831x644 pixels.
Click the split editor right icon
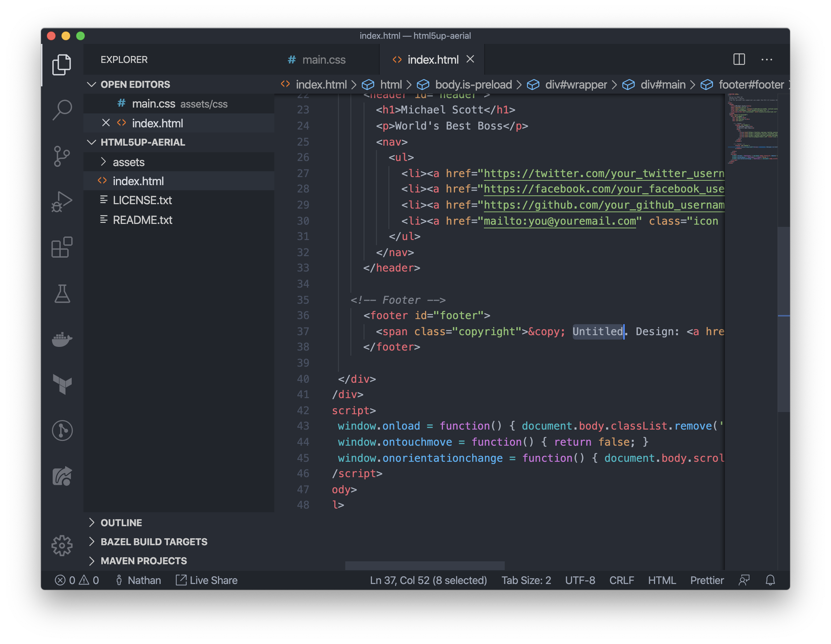click(738, 59)
